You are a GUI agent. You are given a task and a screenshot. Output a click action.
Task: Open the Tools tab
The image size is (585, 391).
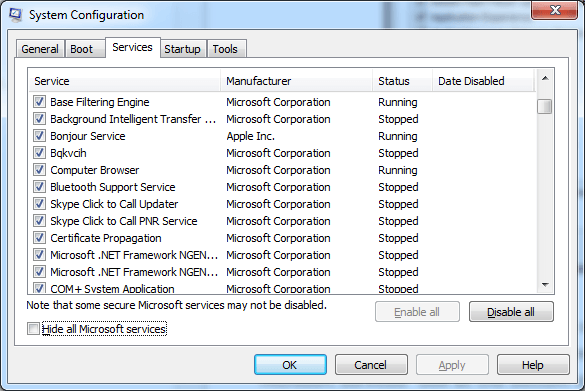pyautogui.click(x=225, y=49)
